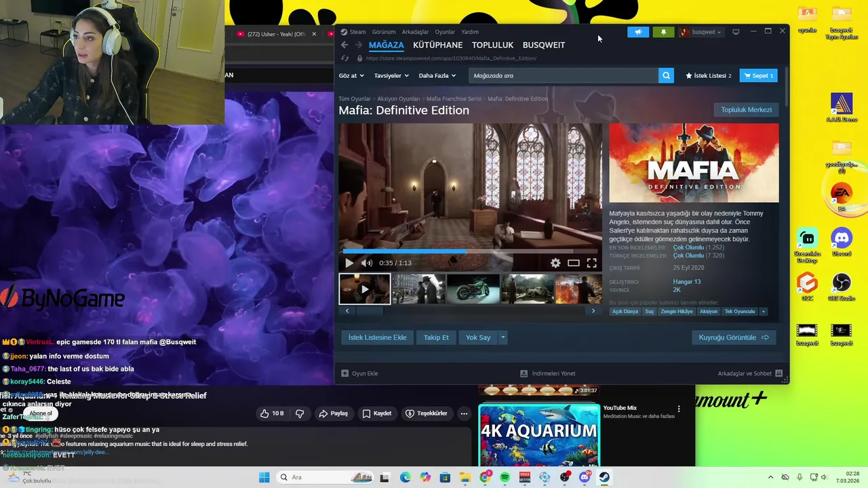Open Topluluk Merkezi button
This screenshot has width=868, height=488.
tap(746, 110)
